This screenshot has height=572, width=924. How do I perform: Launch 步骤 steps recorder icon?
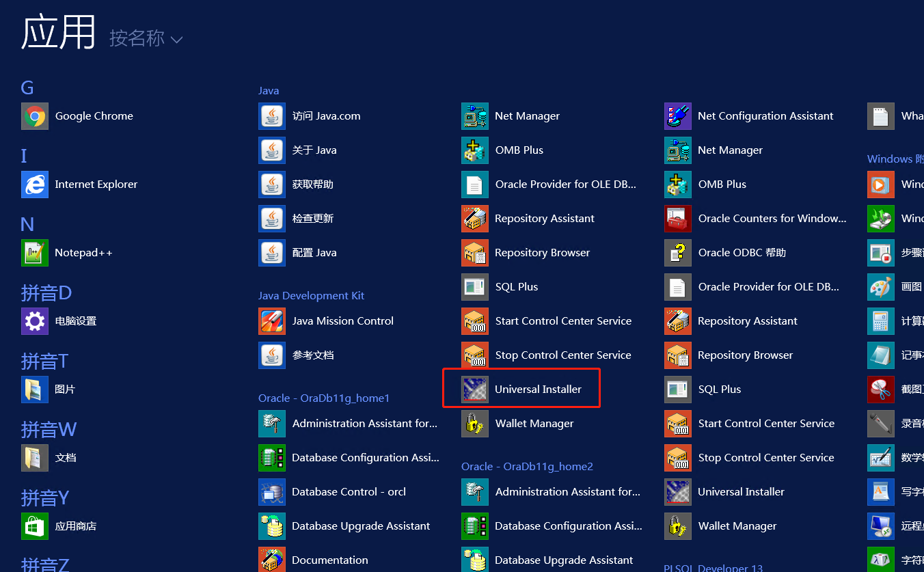[x=881, y=253]
